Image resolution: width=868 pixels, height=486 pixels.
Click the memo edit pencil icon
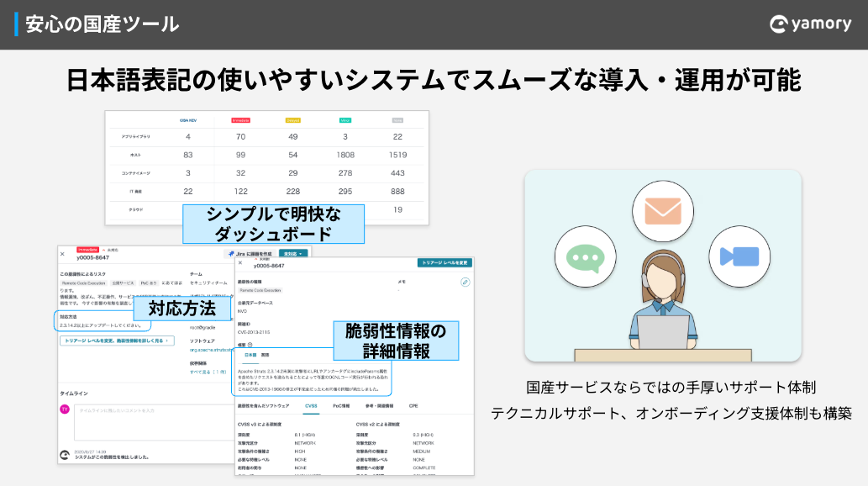click(x=465, y=282)
